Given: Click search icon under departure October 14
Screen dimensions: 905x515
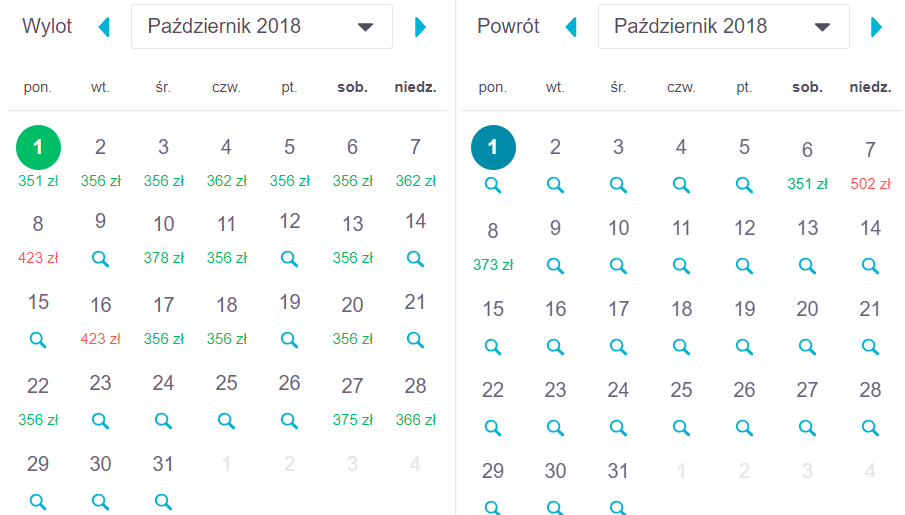Looking at the screenshot, I should [x=415, y=258].
